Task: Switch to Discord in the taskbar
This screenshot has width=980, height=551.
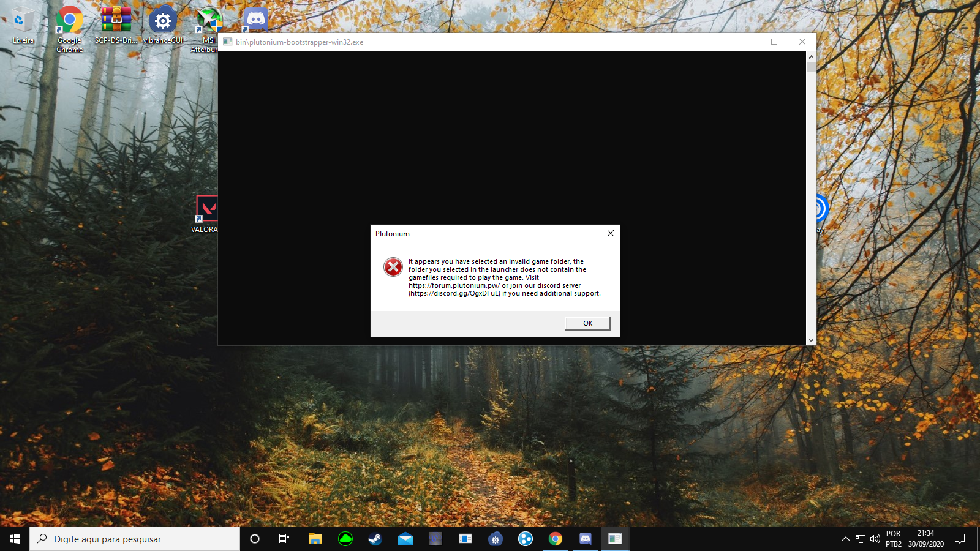Action: (x=585, y=539)
